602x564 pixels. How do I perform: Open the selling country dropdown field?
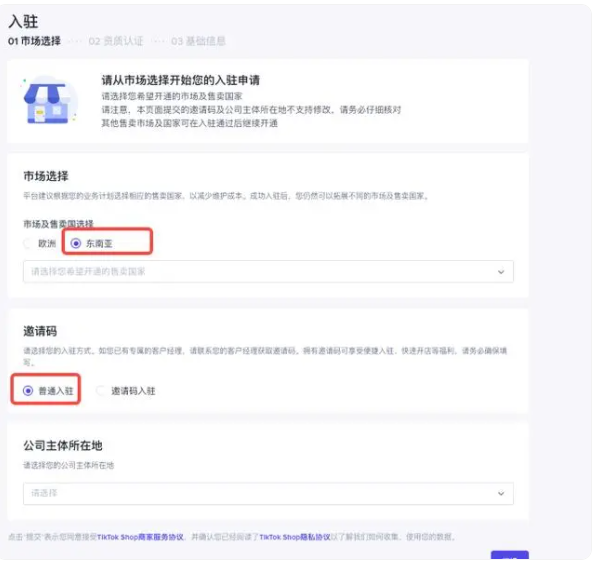(x=268, y=272)
